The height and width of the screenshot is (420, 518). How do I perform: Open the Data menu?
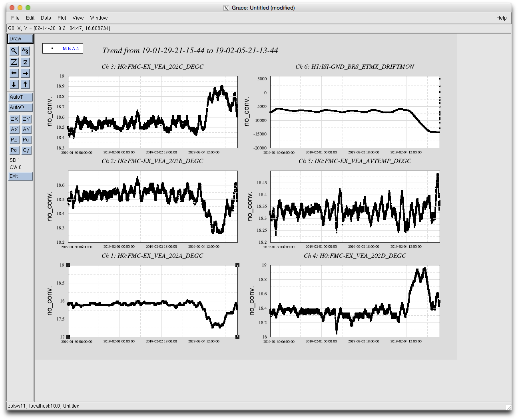[x=46, y=18]
